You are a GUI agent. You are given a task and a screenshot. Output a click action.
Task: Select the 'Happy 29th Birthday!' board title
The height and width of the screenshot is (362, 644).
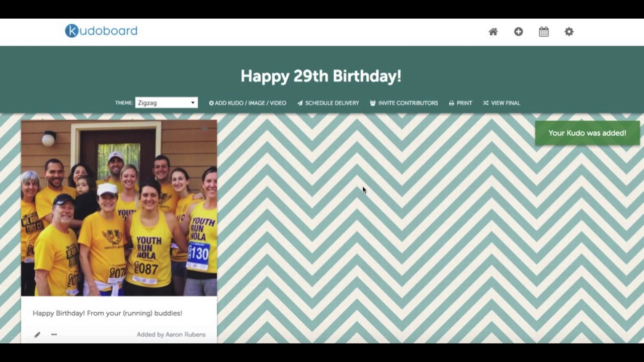[x=321, y=76]
